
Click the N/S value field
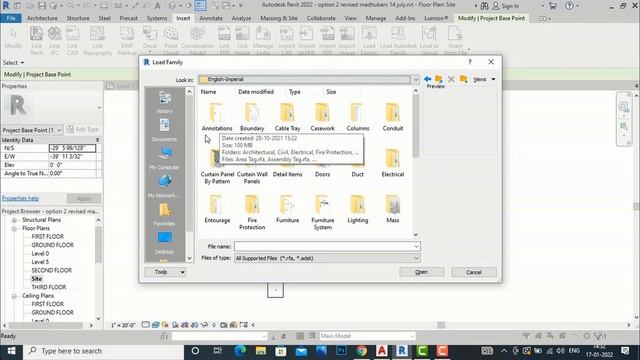point(72,148)
